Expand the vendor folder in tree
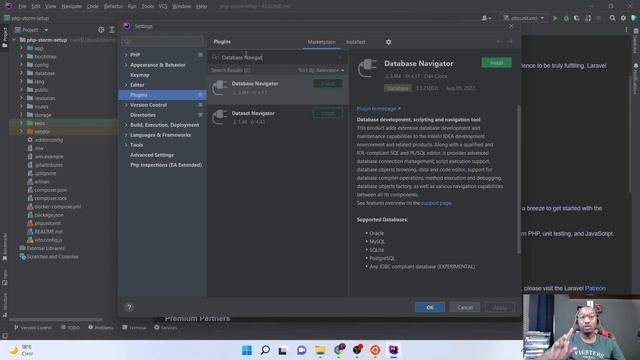Screen dimensions: 640x360 (21, 131)
